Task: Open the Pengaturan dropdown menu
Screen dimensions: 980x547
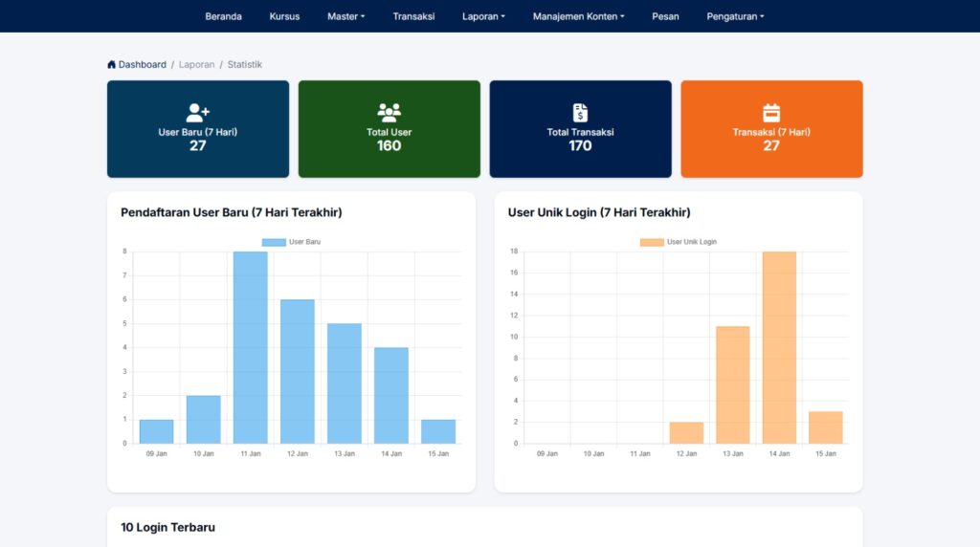Action: (735, 16)
